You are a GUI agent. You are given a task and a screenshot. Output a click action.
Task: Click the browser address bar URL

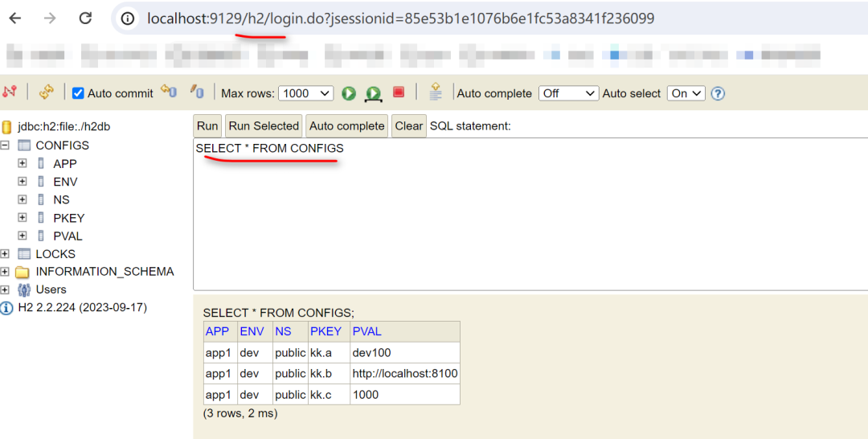(400, 18)
